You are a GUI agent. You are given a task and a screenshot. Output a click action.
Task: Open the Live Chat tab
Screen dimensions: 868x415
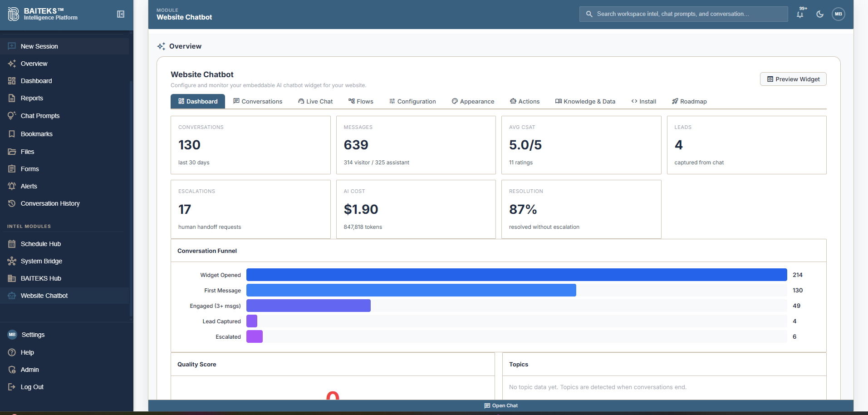point(315,101)
